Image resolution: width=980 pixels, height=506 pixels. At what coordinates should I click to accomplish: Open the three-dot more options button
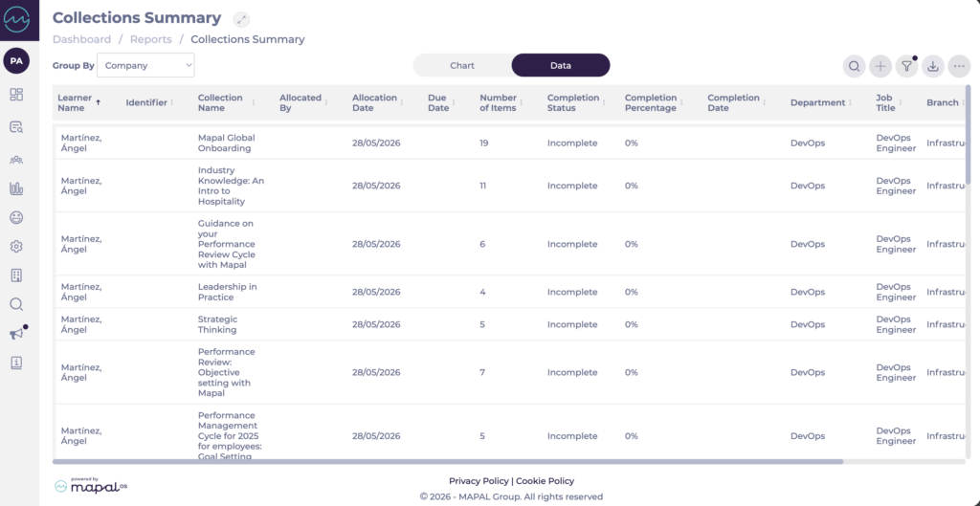959,66
